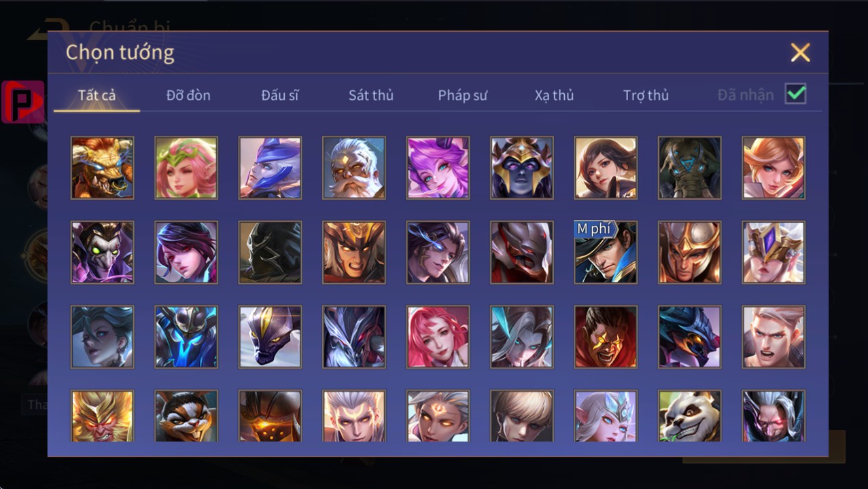The width and height of the screenshot is (868, 489).
Task: Choose the white-bearded old man hero
Action: pos(354,168)
